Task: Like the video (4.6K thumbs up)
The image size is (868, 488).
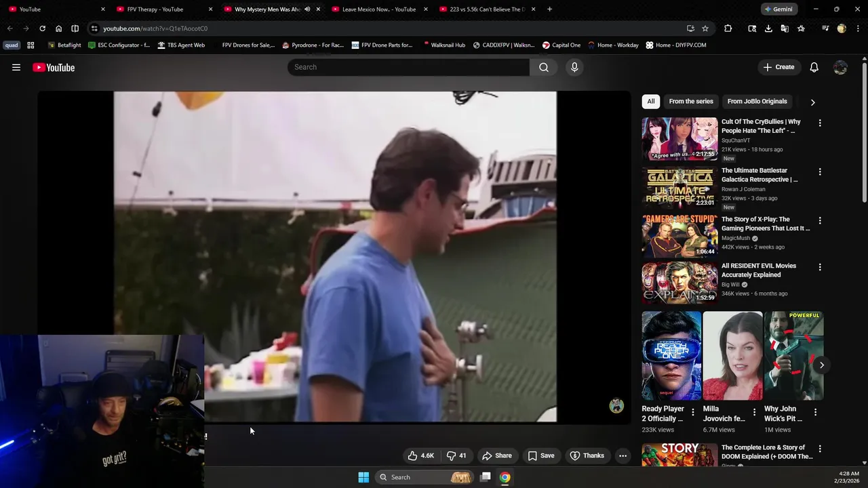Action: pos(420,455)
